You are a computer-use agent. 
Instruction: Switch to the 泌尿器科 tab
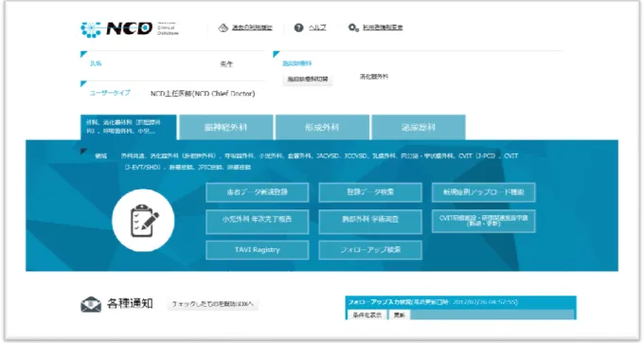click(x=418, y=127)
